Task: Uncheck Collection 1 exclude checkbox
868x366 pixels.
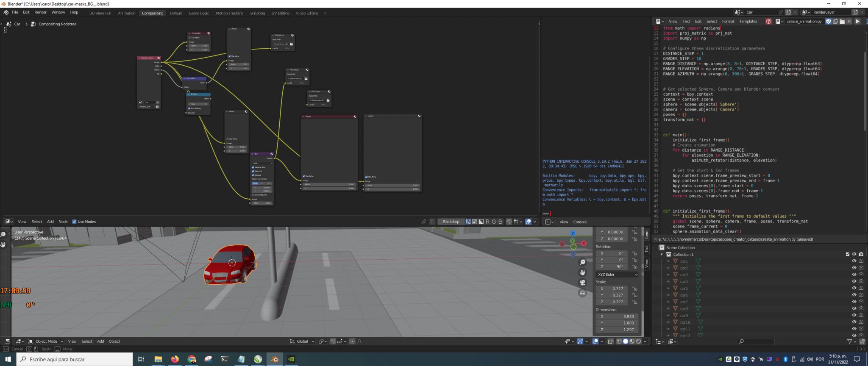Action: point(847,254)
